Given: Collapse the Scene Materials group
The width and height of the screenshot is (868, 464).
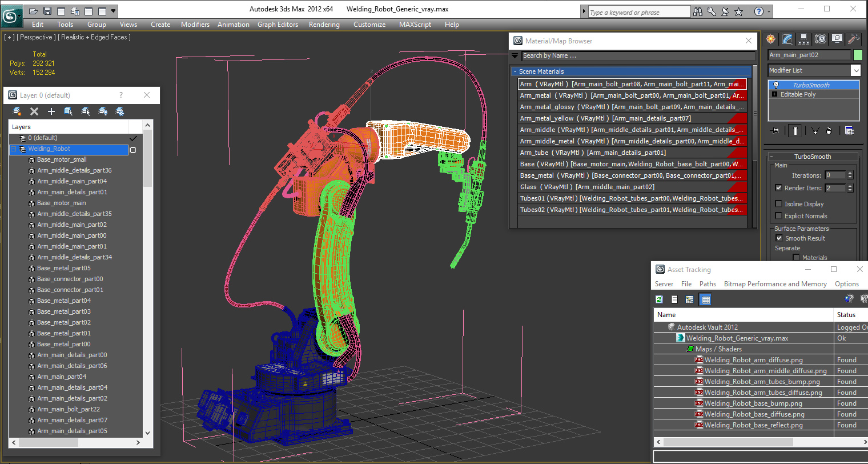Looking at the screenshot, I should tap(515, 71).
